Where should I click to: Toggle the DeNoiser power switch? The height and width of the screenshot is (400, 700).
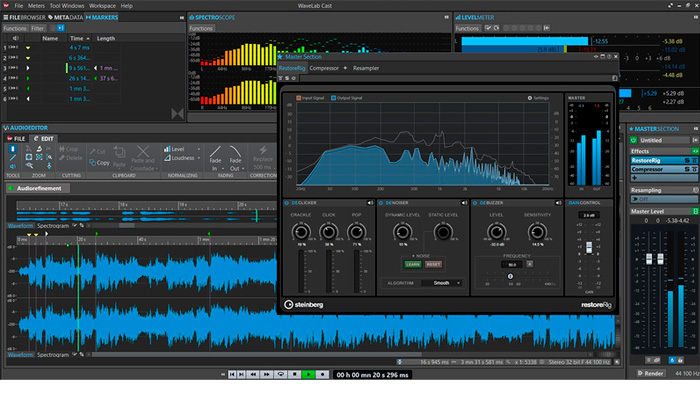pyautogui.click(x=383, y=203)
